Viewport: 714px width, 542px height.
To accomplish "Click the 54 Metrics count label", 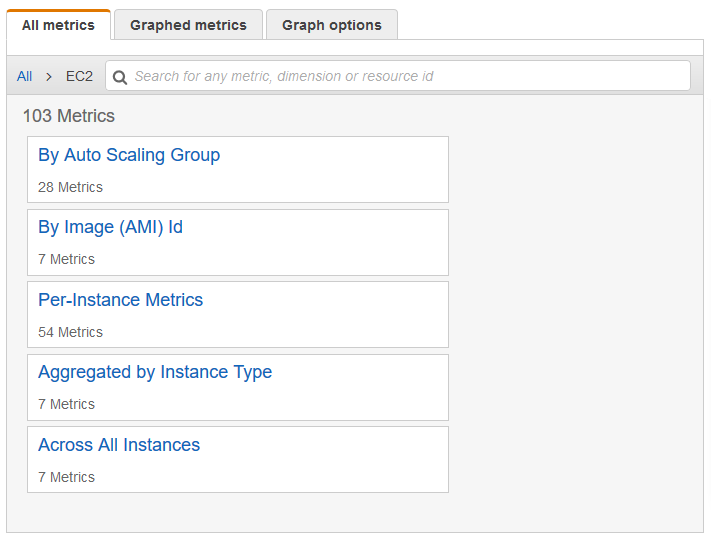I will click(70, 332).
